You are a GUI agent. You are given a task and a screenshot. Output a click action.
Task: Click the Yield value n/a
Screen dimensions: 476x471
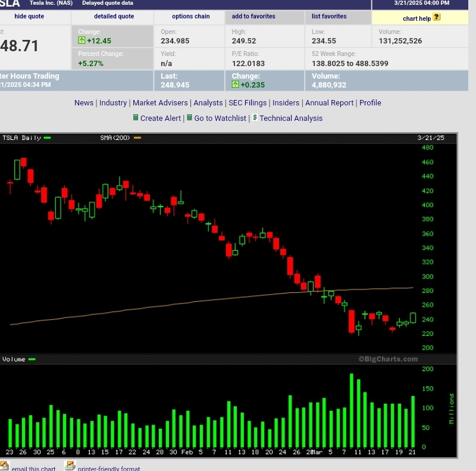[166, 63]
